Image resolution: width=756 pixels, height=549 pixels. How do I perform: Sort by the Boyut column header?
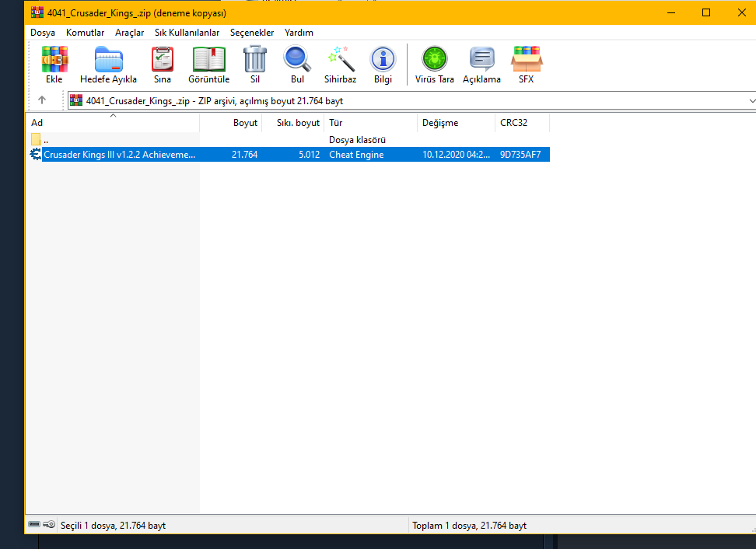point(230,122)
